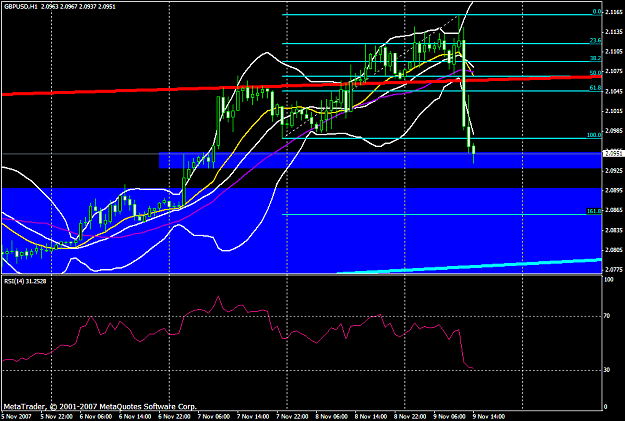Click the RSI scale value 70
The width and height of the screenshot is (625, 421).
(x=607, y=316)
